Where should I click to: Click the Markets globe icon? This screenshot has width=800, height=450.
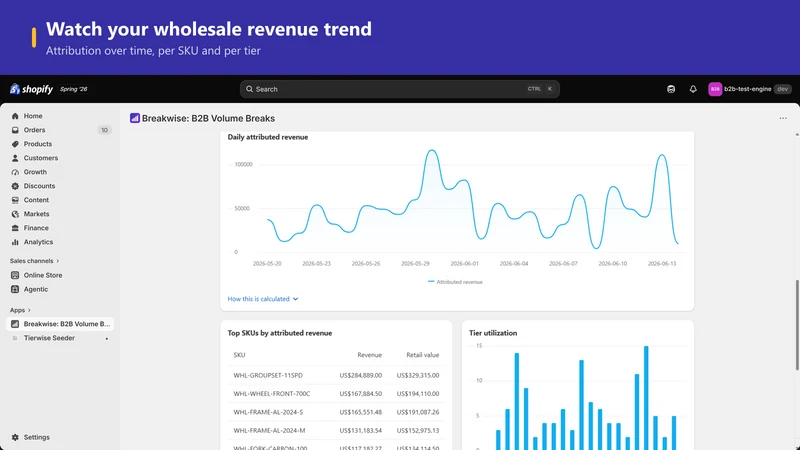[x=15, y=214]
